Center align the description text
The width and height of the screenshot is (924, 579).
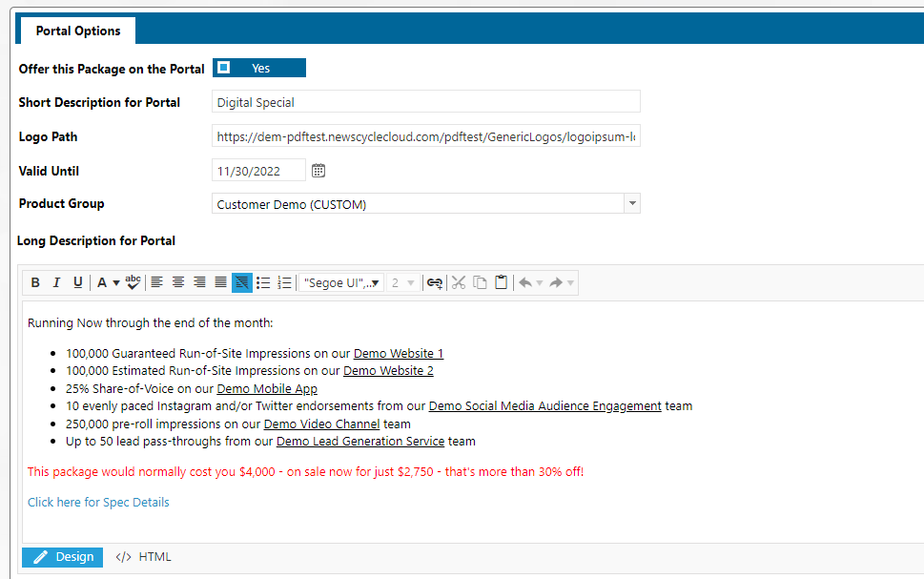[x=178, y=282]
